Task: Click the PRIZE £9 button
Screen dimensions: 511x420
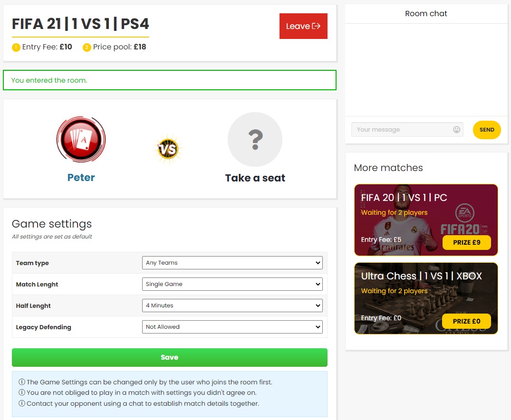Action: [466, 242]
